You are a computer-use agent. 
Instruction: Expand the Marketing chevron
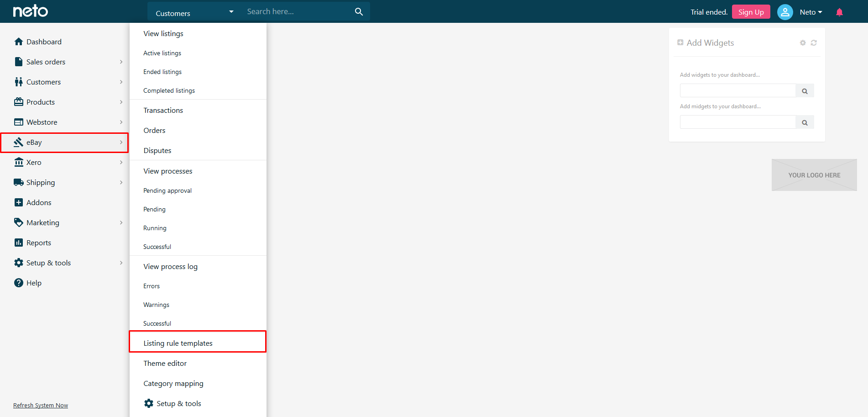(121, 222)
